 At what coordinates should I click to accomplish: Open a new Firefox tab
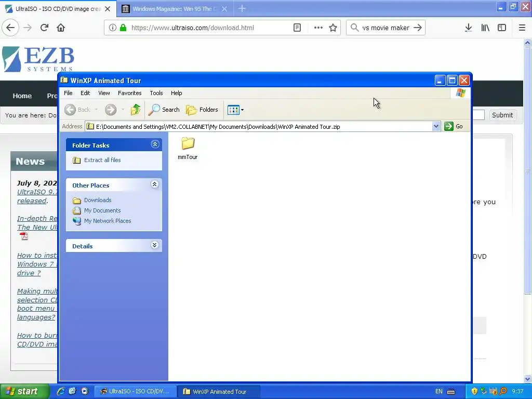(242, 8)
